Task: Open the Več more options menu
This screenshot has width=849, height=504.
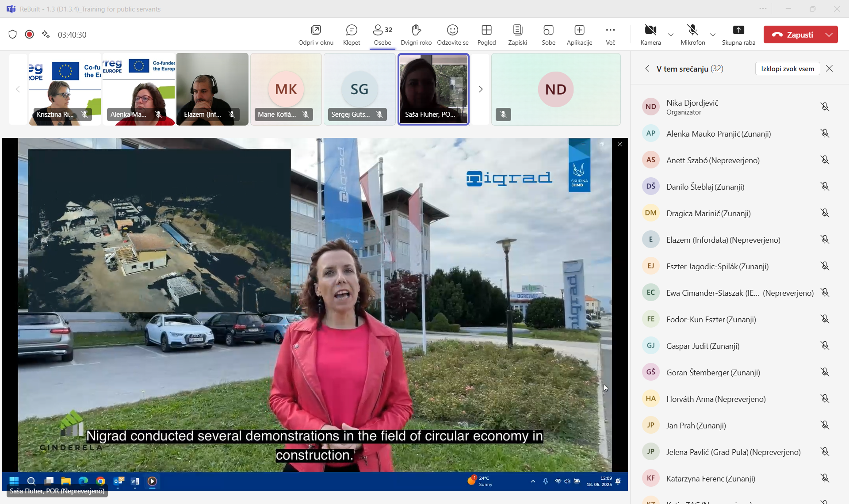Action: coord(610,34)
